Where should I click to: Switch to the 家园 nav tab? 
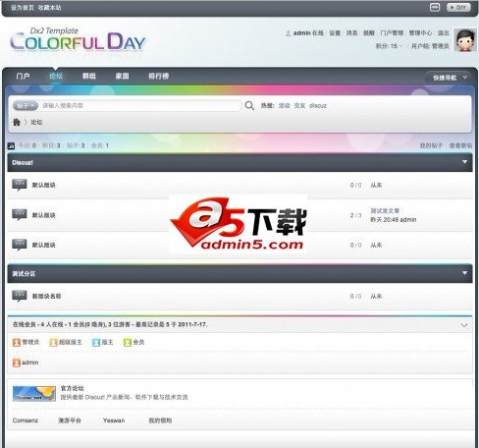(122, 76)
